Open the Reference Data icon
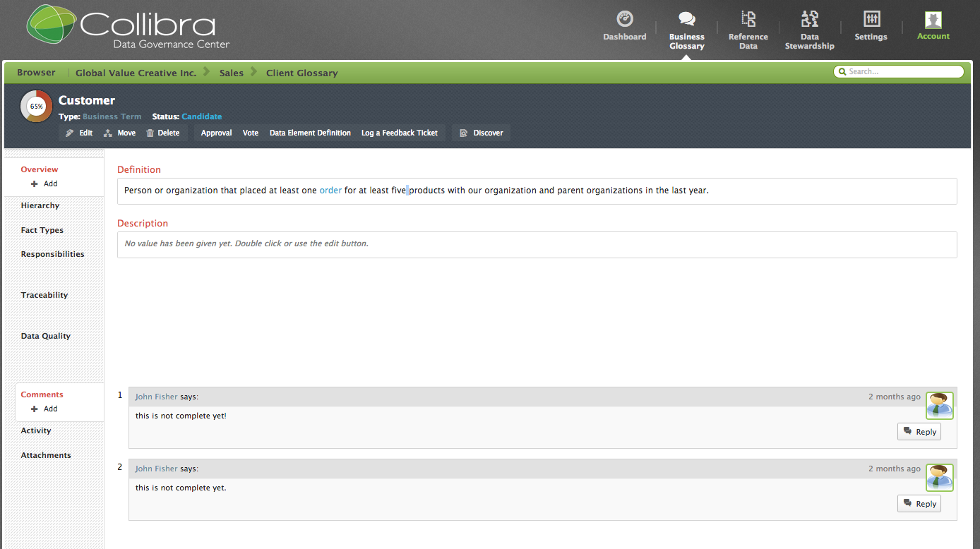 pyautogui.click(x=748, y=19)
